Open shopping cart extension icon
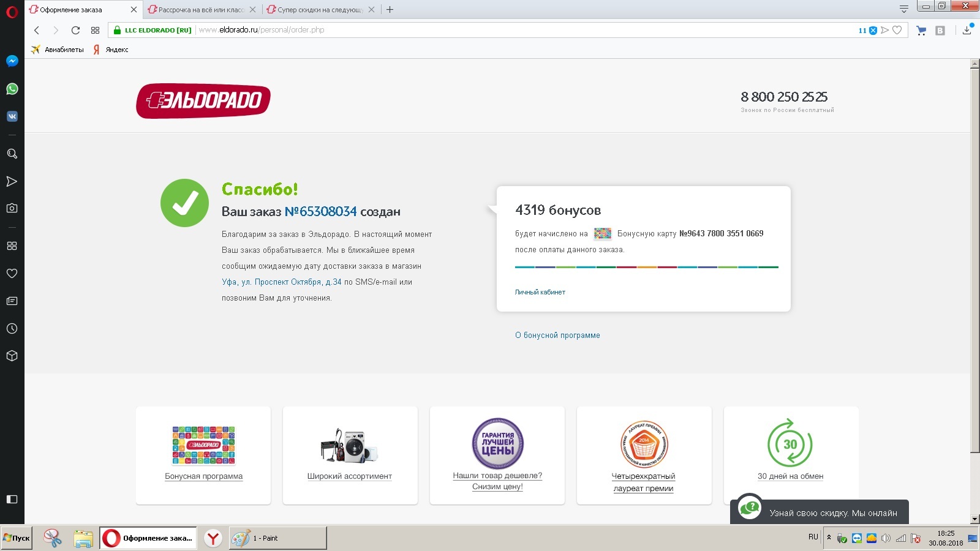This screenshot has height=551, width=980. click(x=921, y=30)
